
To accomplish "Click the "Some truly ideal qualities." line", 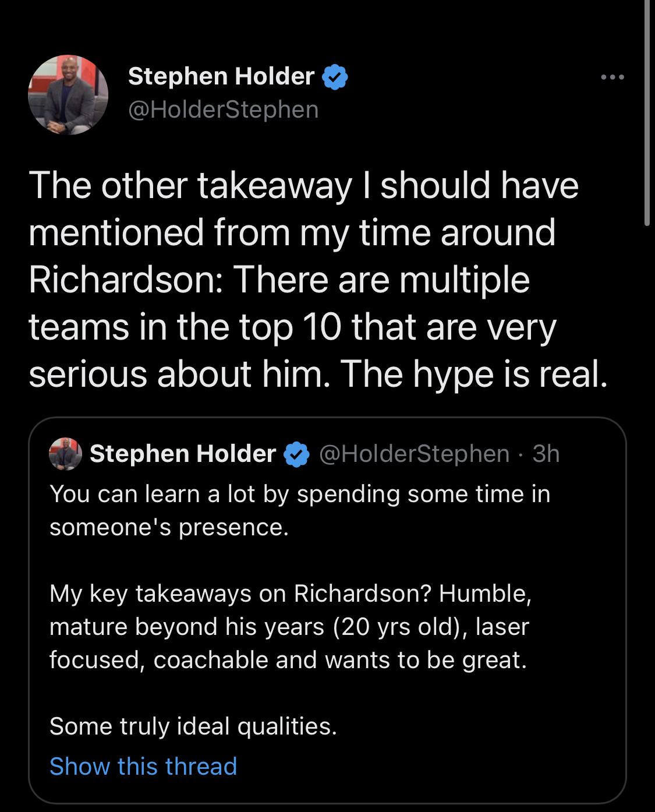I will (x=193, y=726).
